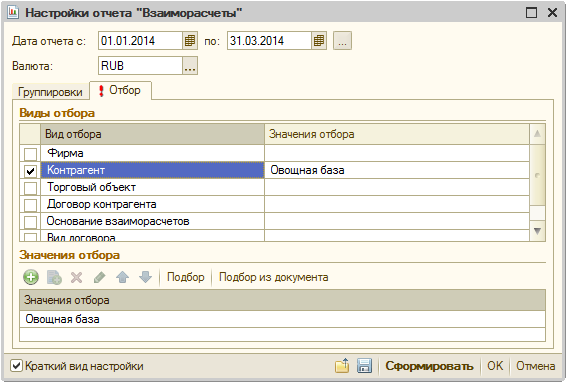Delete the filter value with the X icon

77,277
